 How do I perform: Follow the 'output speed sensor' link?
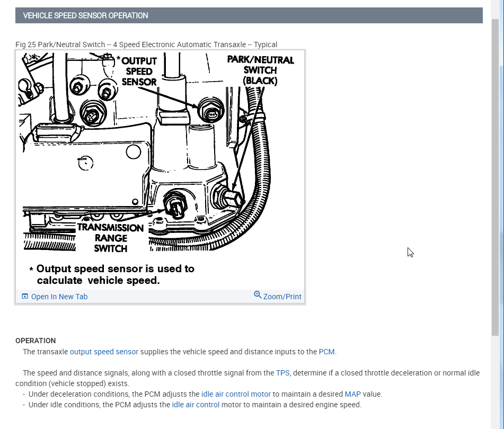[x=104, y=352]
